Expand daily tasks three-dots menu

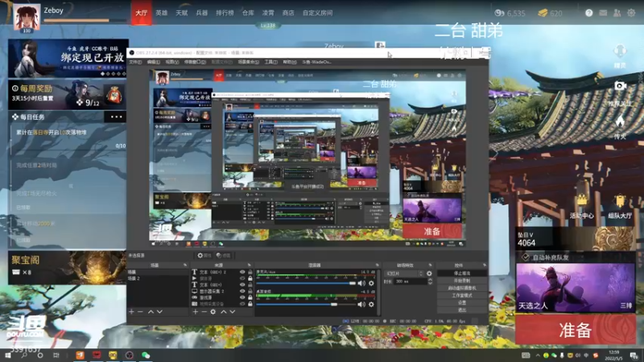pos(116,117)
